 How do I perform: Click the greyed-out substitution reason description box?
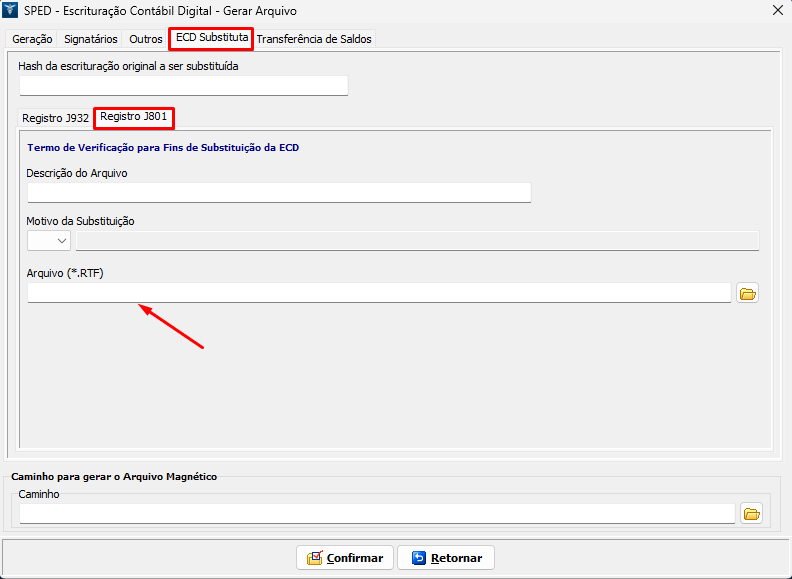pyautogui.click(x=417, y=240)
